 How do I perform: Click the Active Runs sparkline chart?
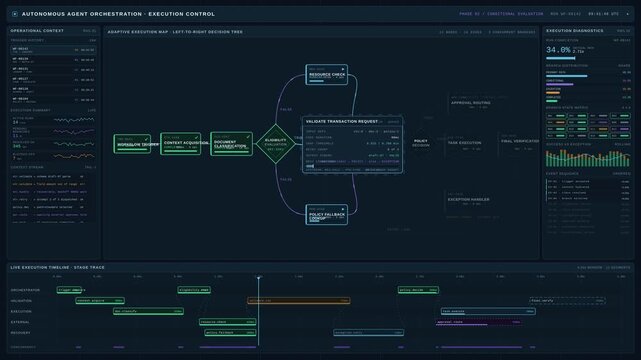(74, 120)
